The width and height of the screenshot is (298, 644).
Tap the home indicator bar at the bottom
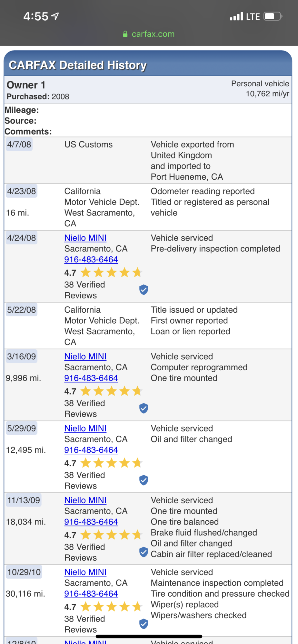click(x=149, y=636)
